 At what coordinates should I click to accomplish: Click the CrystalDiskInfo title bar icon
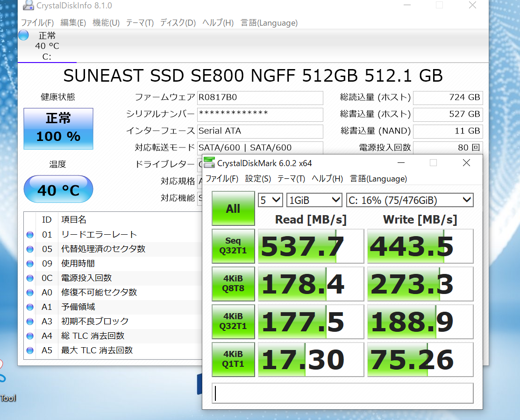(28, 5)
